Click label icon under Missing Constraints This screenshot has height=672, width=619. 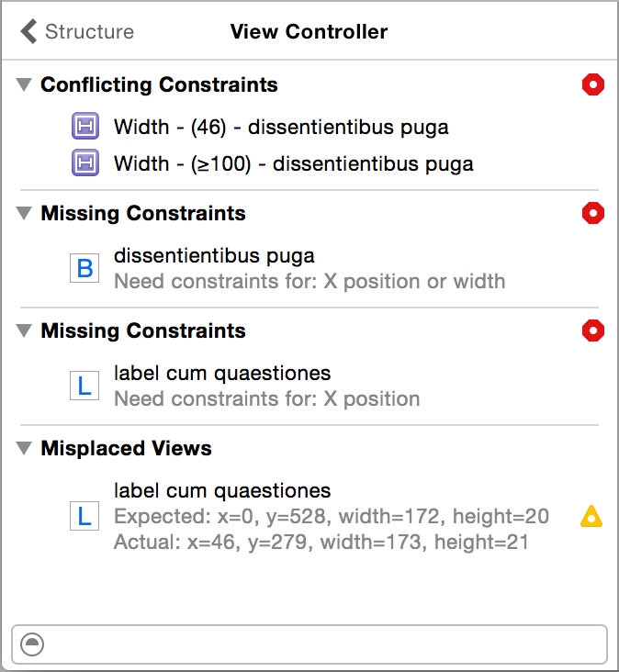[x=84, y=386]
